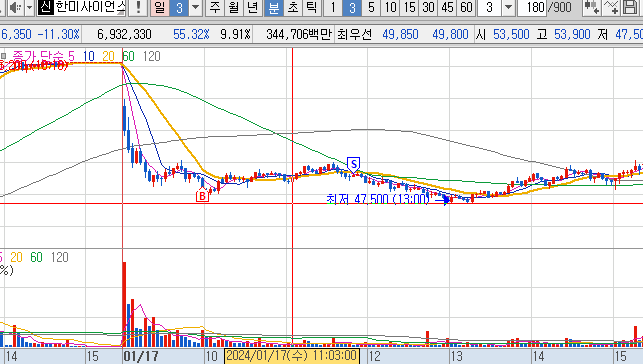Click the highlighted 3 beside the 일 button

coord(179,7)
